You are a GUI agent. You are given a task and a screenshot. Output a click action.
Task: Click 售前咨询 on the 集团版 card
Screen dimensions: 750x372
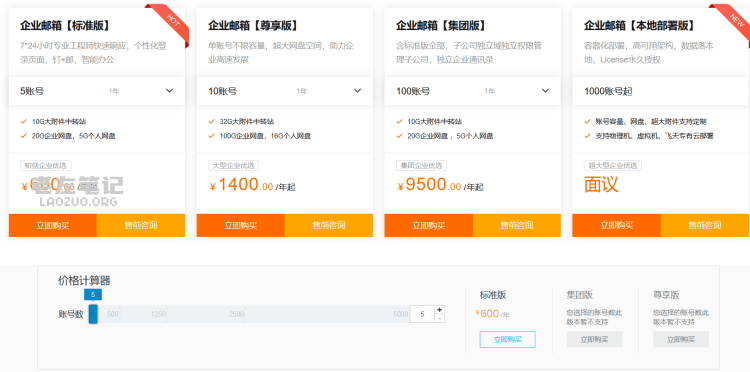click(x=517, y=225)
